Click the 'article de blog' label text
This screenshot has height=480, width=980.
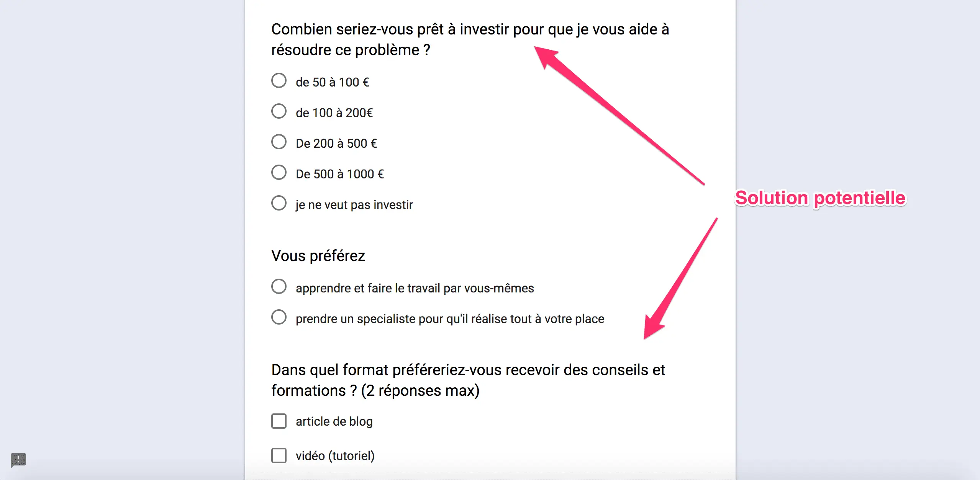pyautogui.click(x=334, y=421)
